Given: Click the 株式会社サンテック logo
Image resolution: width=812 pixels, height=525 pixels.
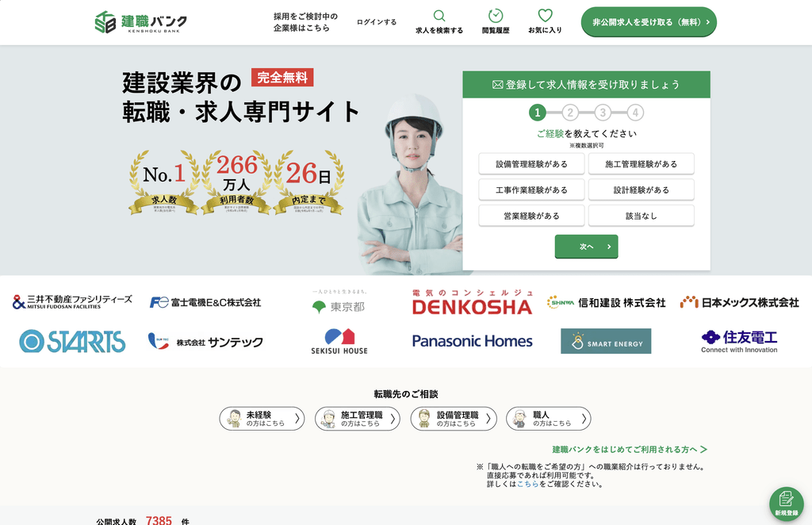Looking at the screenshot, I should click(205, 342).
